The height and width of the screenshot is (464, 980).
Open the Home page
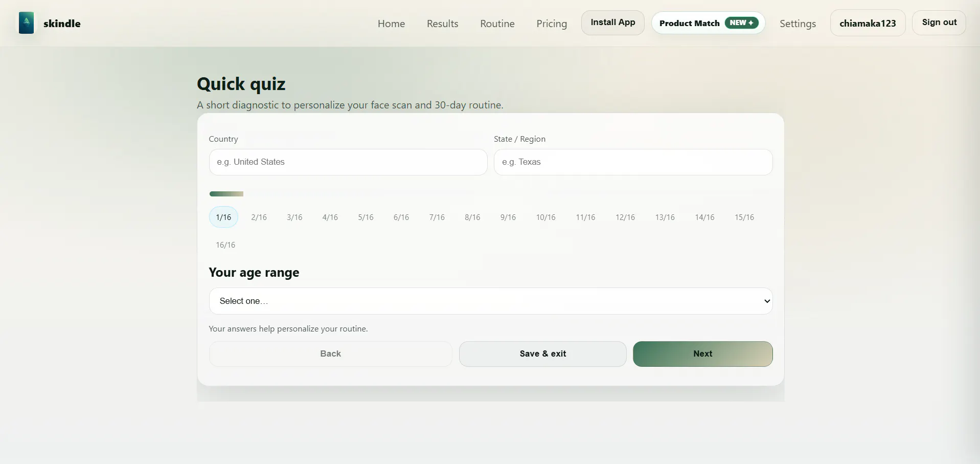pos(391,24)
